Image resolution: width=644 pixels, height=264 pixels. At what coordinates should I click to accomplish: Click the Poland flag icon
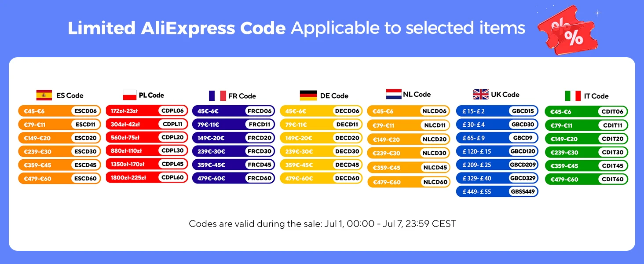[x=129, y=95]
